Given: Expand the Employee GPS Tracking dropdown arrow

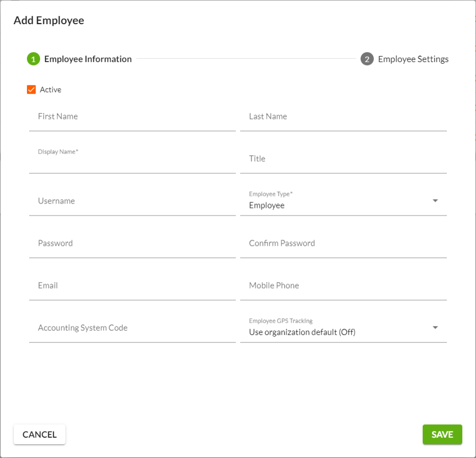Looking at the screenshot, I should pyautogui.click(x=435, y=328).
